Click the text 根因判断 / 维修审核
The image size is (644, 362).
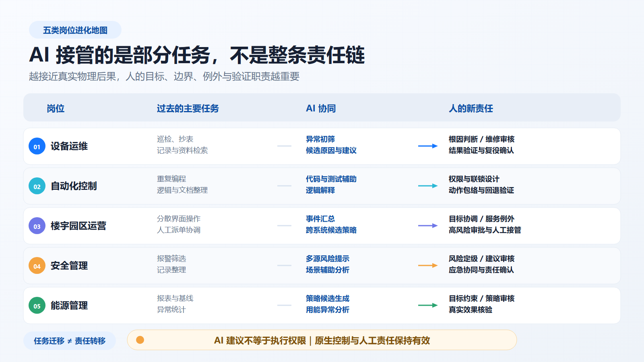pos(482,139)
